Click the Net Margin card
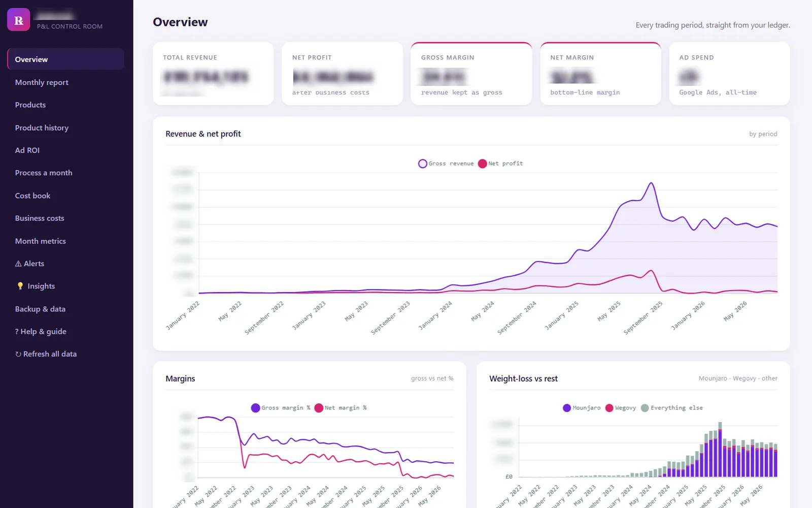Image resolution: width=812 pixels, height=508 pixels. coord(600,74)
